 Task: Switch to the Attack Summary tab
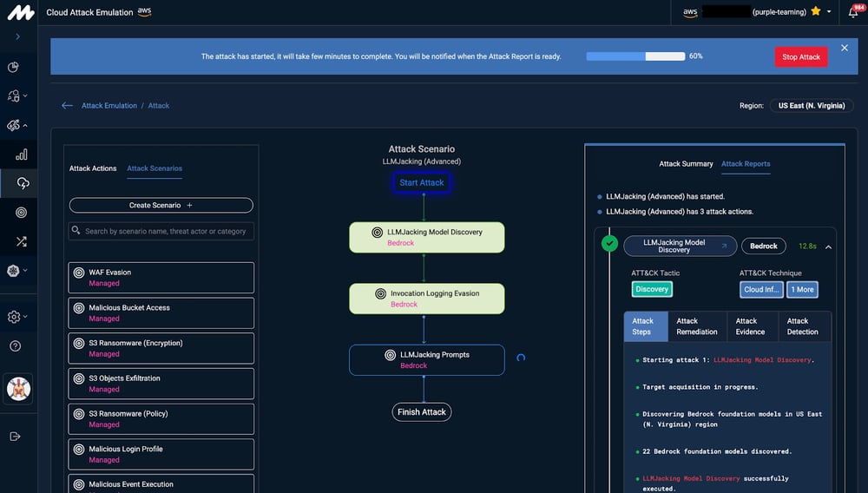point(686,164)
